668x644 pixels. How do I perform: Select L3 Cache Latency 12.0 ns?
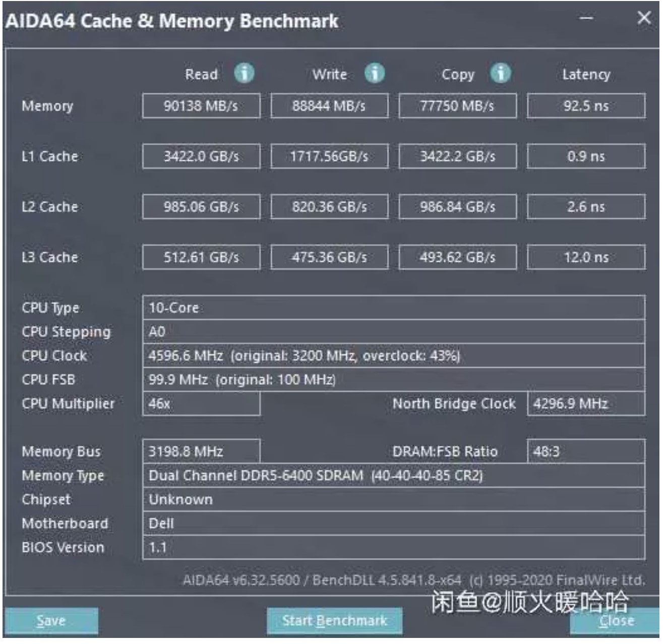click(x=586, y=257)
